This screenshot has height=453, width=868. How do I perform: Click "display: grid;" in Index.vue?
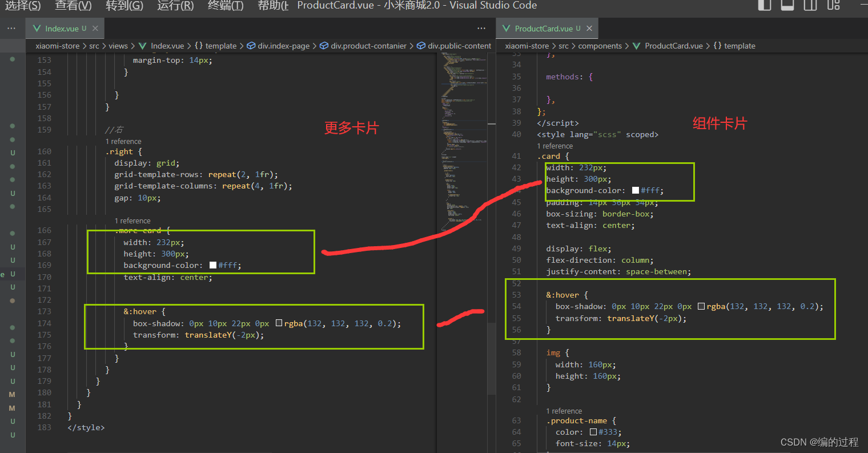tap(147, 163)
